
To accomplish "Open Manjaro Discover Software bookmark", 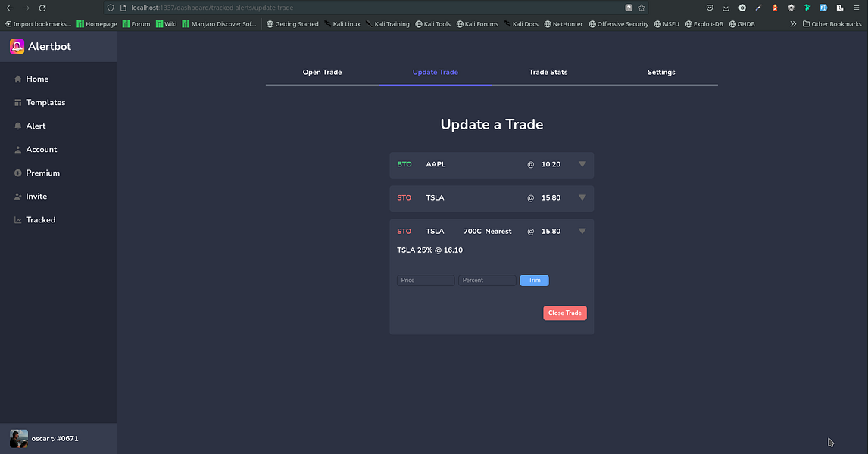I will [219, 23].
